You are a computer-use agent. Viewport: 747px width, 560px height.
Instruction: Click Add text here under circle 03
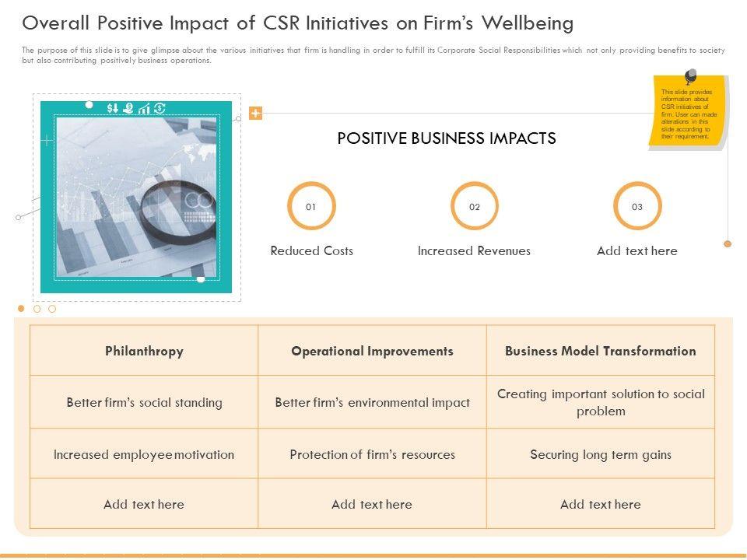tap(637, 250)
